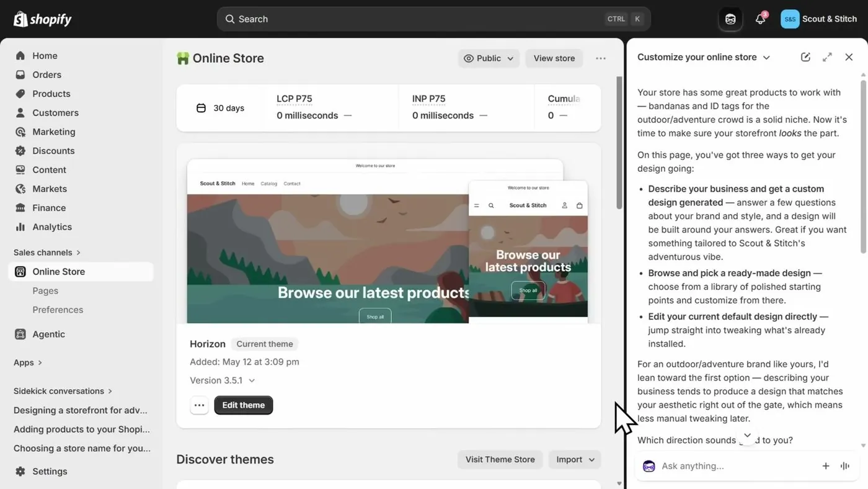The height and width of the screenshot is (489, 868).
Task: Start a new Sidekick chat with compose icon
Action: click(x=805, y=57)
